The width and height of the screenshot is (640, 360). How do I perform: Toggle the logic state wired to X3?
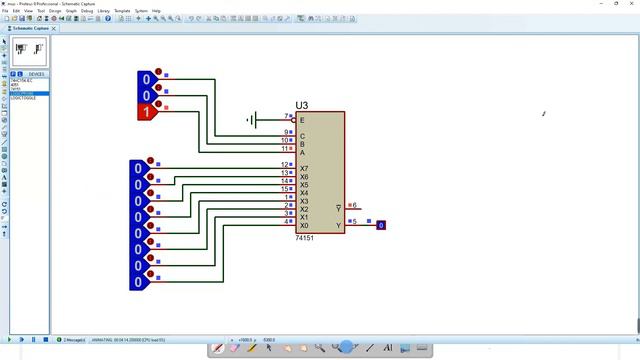tap(138, 233)
